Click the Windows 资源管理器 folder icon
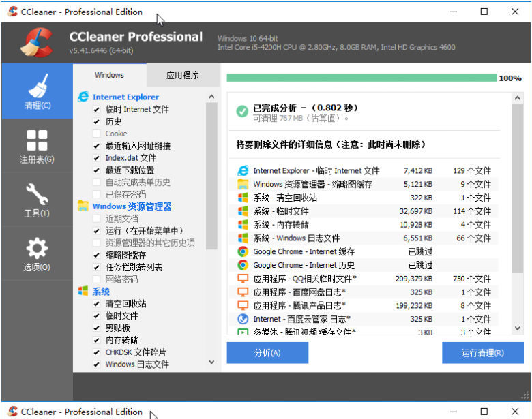 [x=83, y=206]
